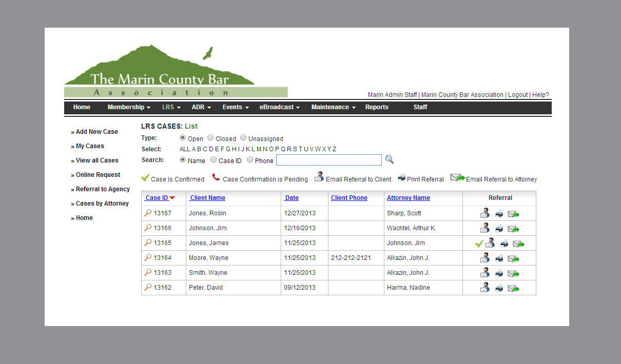Expand the Maintenance menu
The height and width of the screenshot is (364, 621).
click(334, 107)
